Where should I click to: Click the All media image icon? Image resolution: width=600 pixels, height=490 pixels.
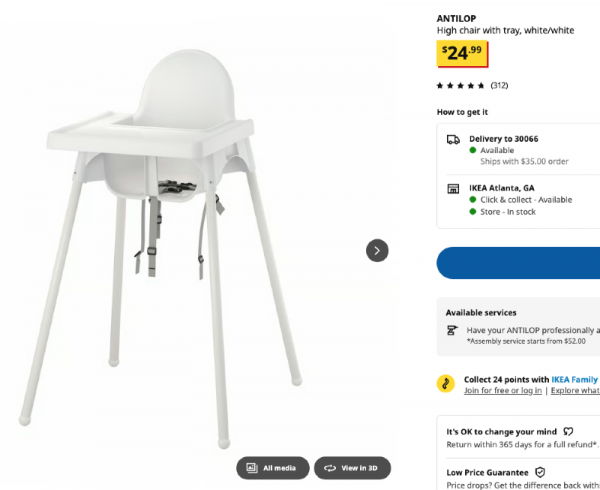tap(251, 468)
